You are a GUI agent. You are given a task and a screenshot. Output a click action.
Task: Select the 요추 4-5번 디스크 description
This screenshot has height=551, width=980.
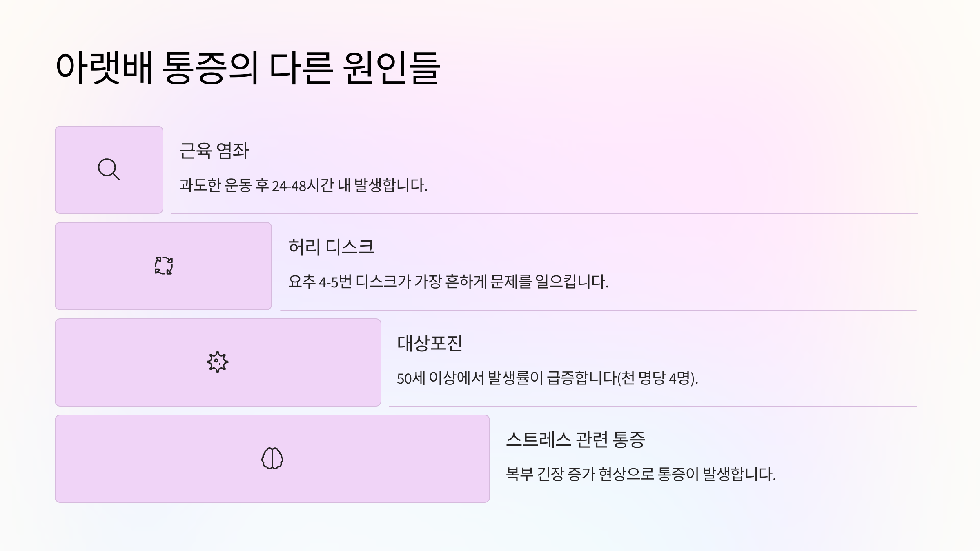(448, 282)
